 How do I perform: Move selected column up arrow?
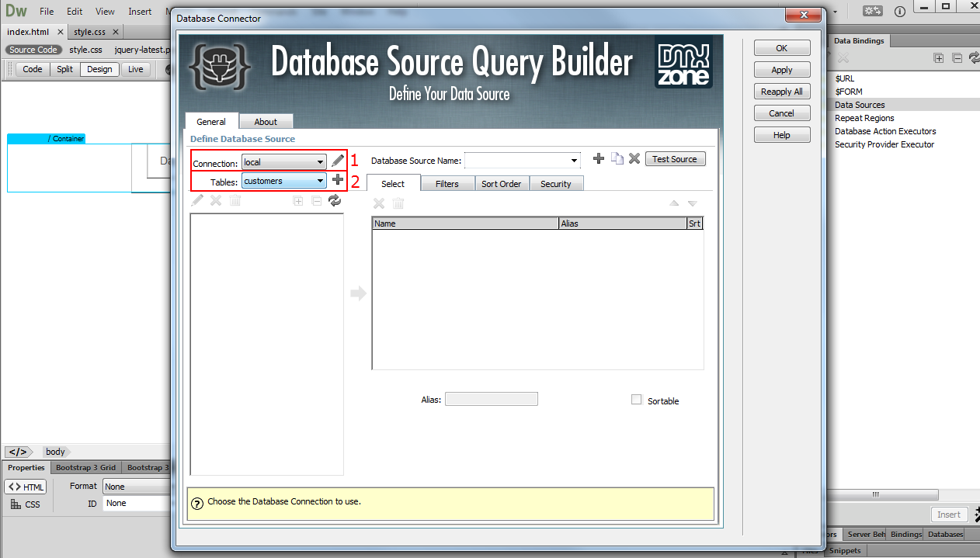(x=674, y=203)
